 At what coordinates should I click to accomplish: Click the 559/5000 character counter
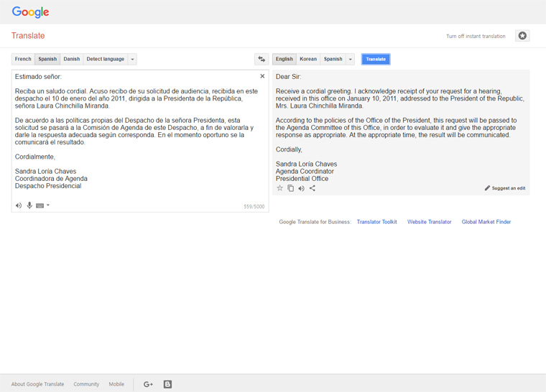coord(254,207)
